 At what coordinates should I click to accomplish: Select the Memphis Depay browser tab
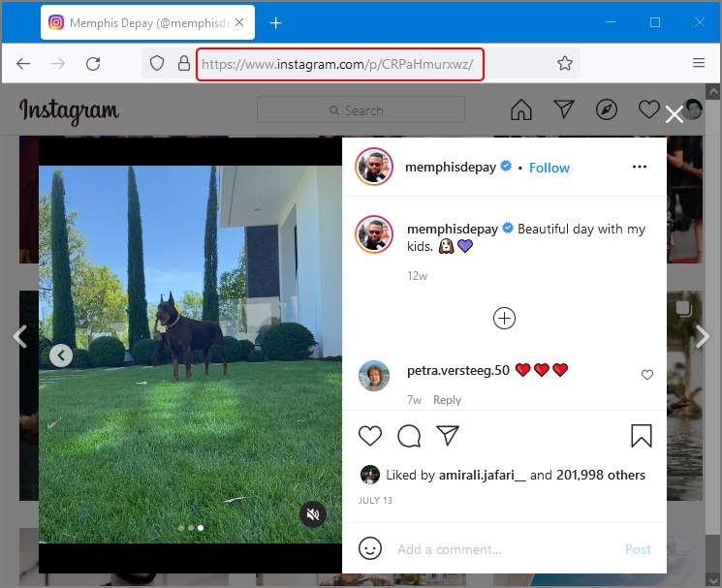pos(147,22)
